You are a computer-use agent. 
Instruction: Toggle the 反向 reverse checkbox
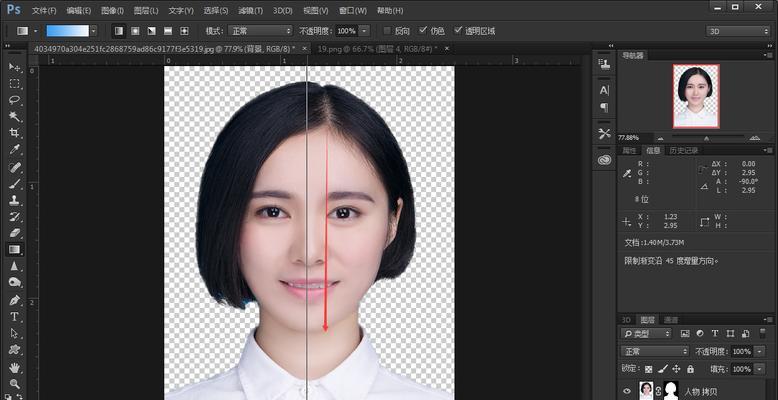coord(388,31)
